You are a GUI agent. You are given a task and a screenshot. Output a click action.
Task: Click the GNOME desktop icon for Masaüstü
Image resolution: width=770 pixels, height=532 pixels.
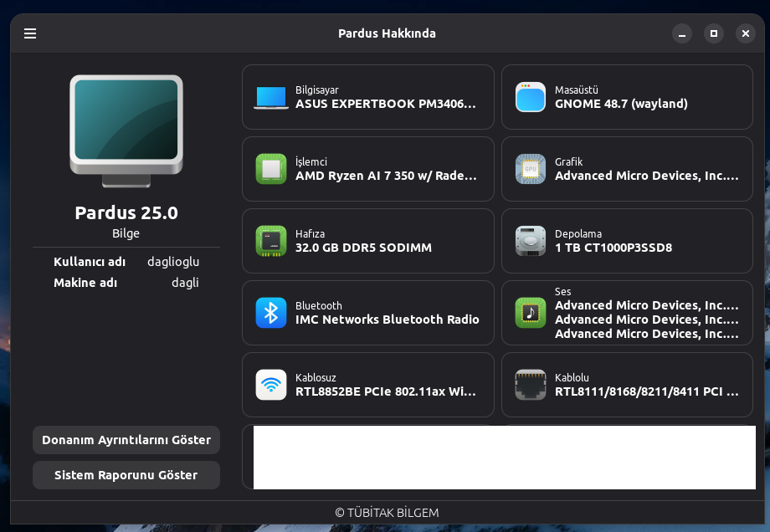coord(531,98)
